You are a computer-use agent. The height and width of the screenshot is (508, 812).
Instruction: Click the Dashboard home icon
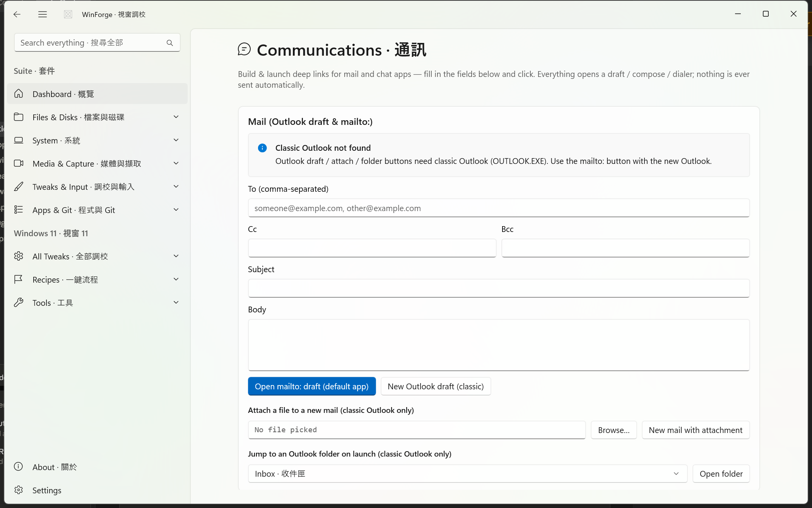pos(19,94)
